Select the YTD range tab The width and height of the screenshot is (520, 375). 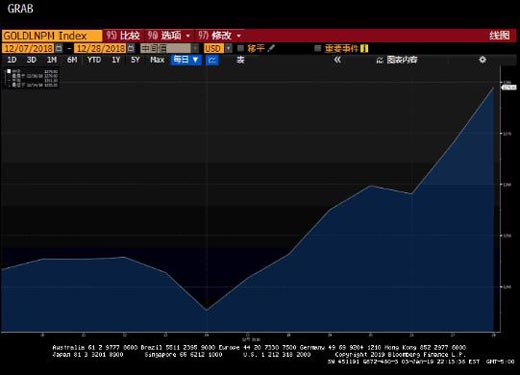(x=94, y=60)
